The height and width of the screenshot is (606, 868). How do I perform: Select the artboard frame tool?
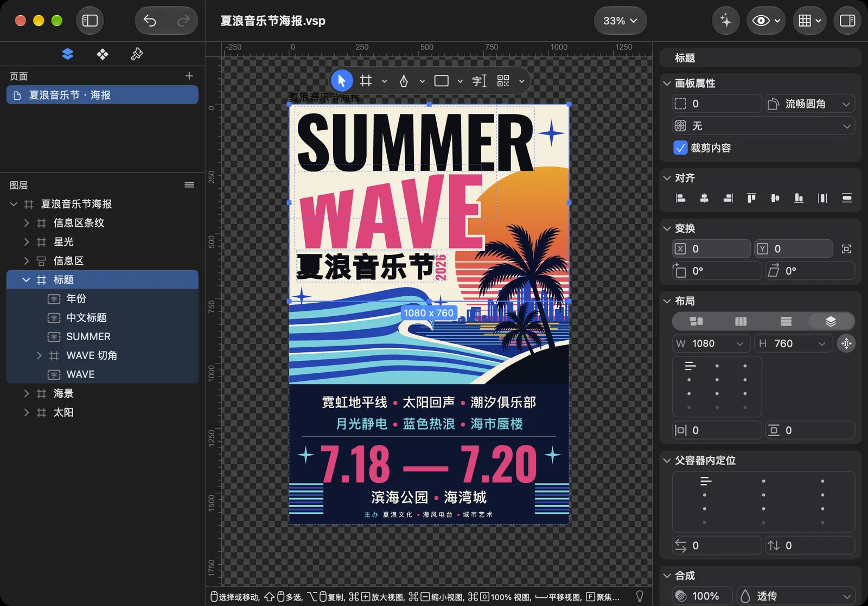pos(366,81)
